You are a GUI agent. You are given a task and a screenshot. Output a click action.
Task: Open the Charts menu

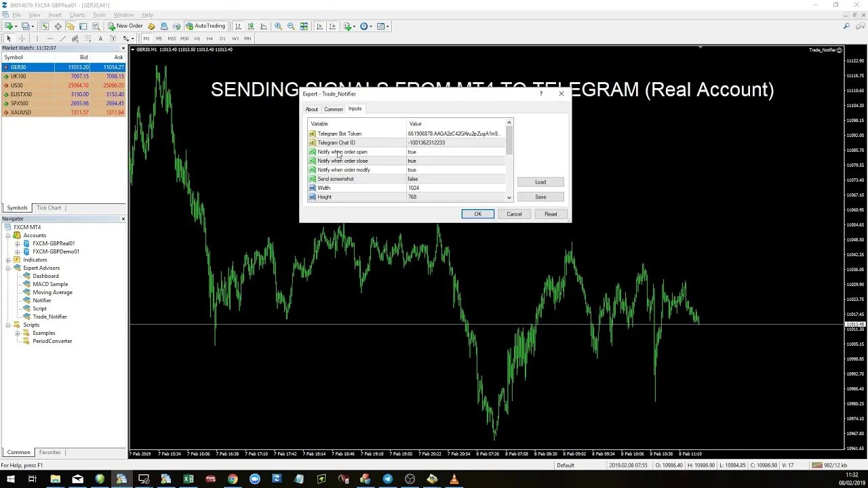pyautogui.click(x=77, y=14)
